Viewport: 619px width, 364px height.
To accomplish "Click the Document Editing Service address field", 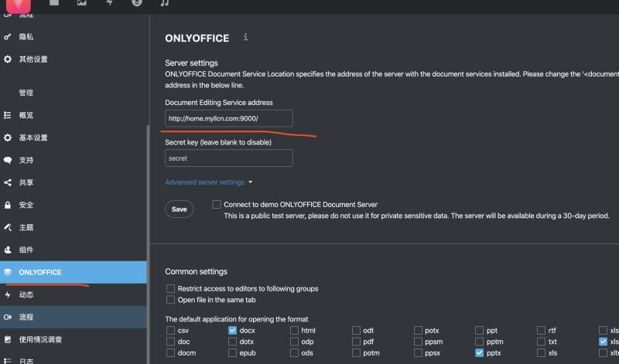I will [228, 118].
